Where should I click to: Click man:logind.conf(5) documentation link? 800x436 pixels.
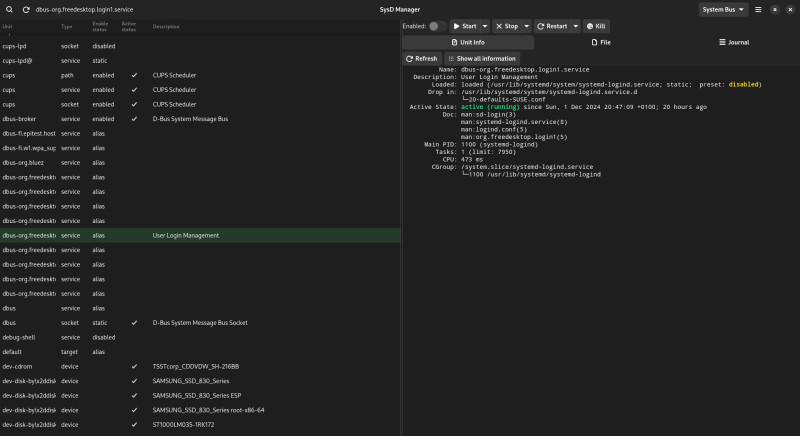tap(494, 130)
